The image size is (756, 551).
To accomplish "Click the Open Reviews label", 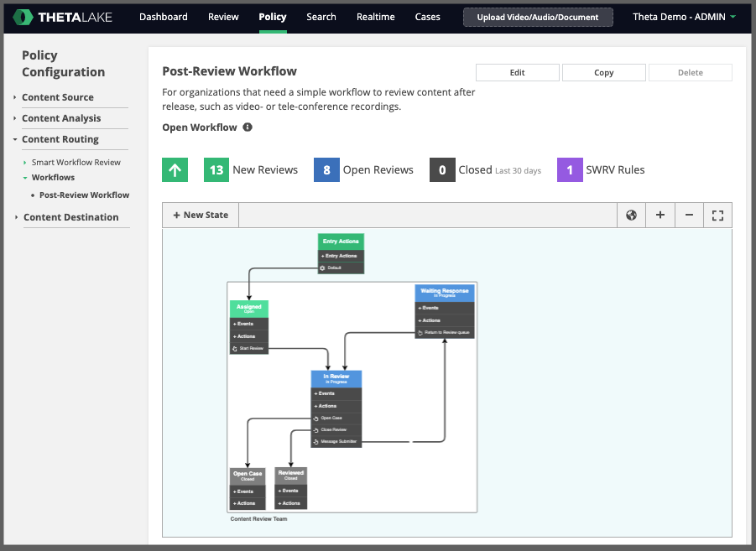I will click(x=378, y=169).
